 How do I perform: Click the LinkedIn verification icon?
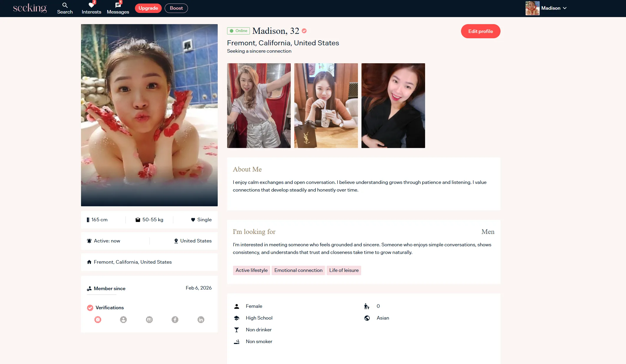click(201, 320)
